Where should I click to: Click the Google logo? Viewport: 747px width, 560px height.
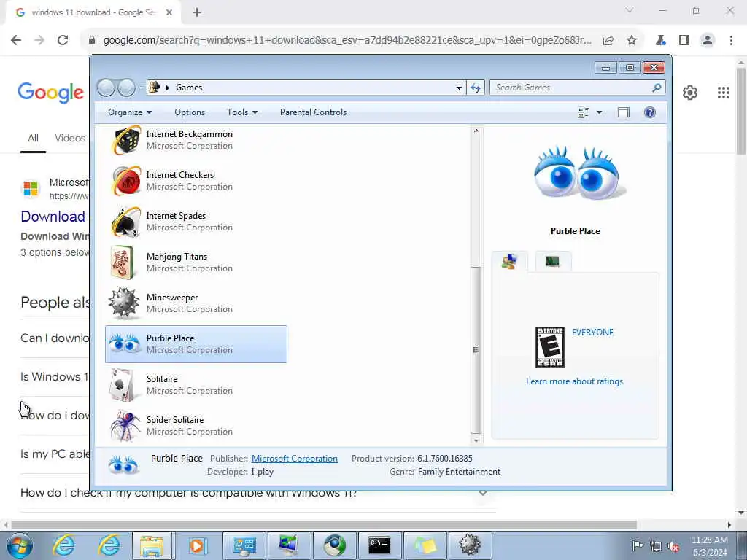pyautogui.click(x=50, y=92)
